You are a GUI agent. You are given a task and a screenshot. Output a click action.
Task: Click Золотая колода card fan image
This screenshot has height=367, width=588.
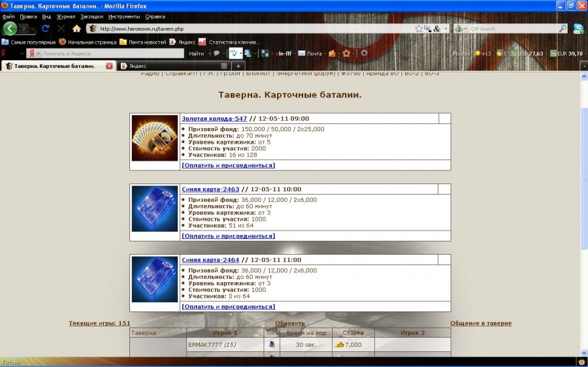tap(155, 138)
